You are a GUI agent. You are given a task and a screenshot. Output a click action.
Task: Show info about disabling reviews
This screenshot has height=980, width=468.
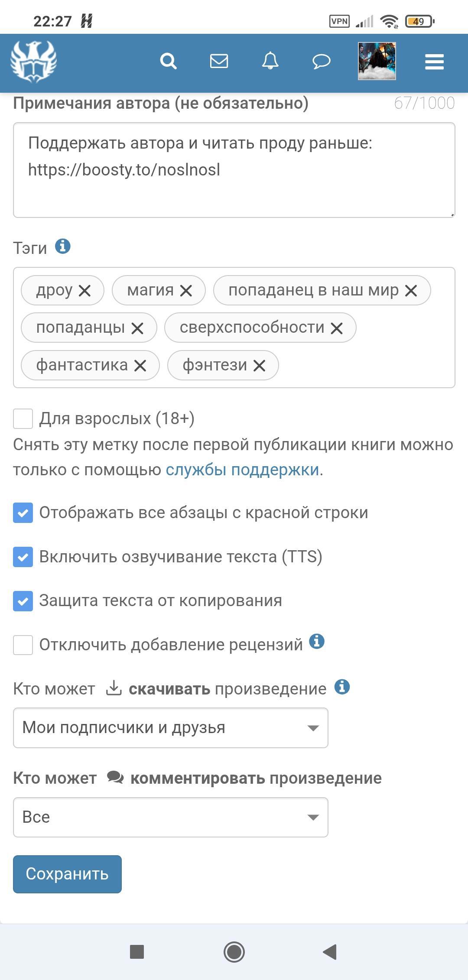317,641
